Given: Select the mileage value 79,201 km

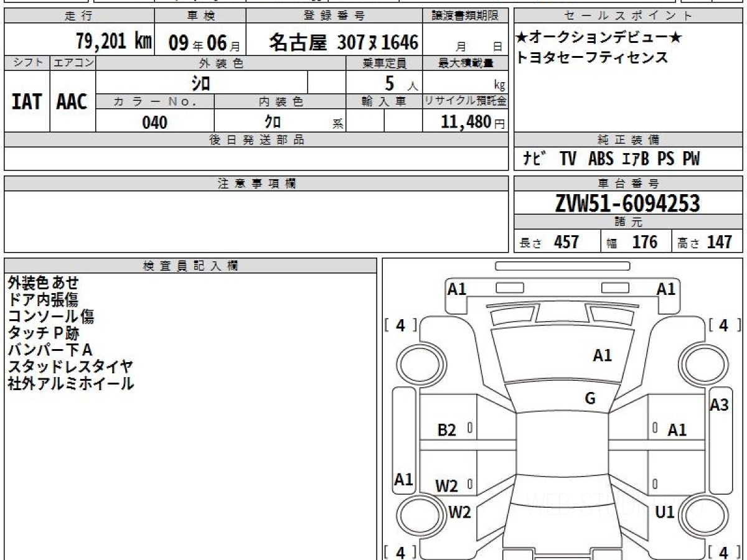Looking at the screenshot, I should pyautogui.click(x=113, y=42).
